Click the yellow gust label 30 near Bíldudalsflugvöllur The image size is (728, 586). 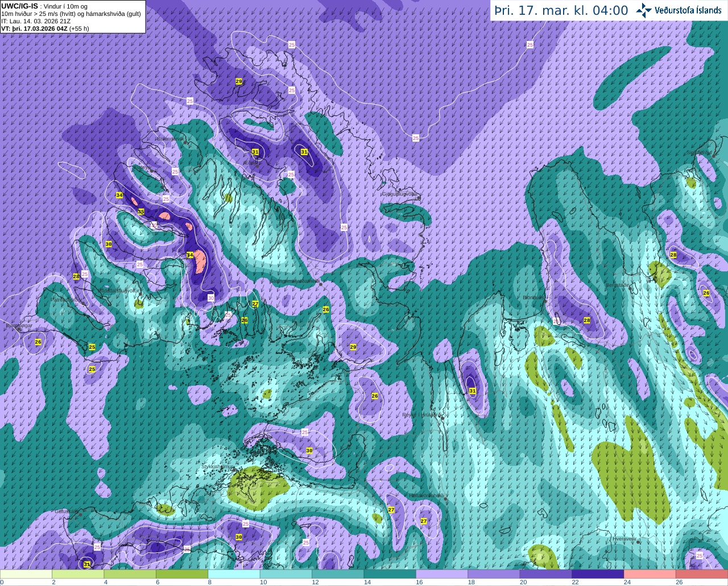pyautogui.click(x=109, y=244)
